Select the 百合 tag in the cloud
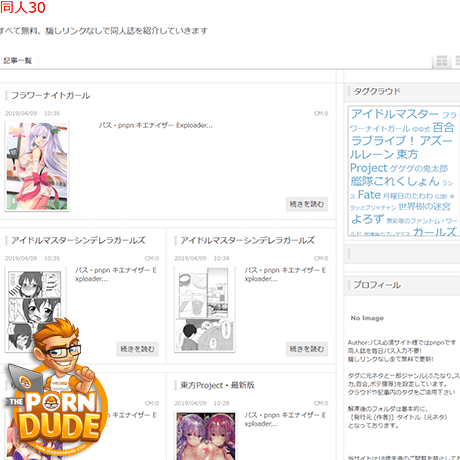Viewport: 460px width, 460px height. (x=443, y=127)
